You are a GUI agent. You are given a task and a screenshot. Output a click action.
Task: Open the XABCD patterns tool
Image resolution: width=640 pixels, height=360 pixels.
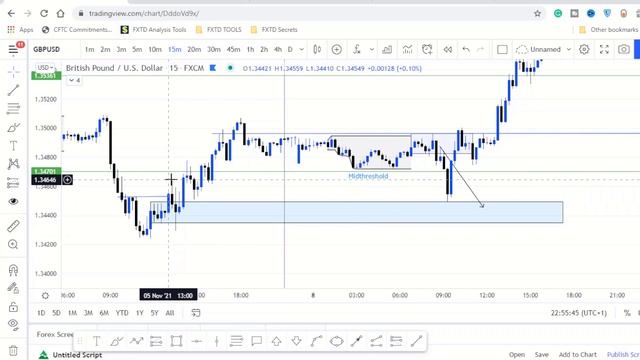(x=13, y=164)
